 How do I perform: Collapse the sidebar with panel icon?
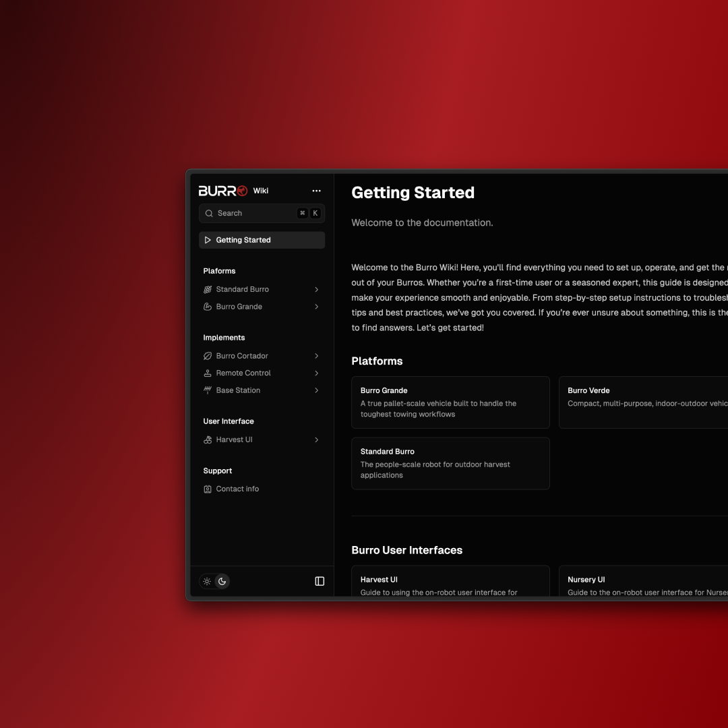[x=320, y=581]
